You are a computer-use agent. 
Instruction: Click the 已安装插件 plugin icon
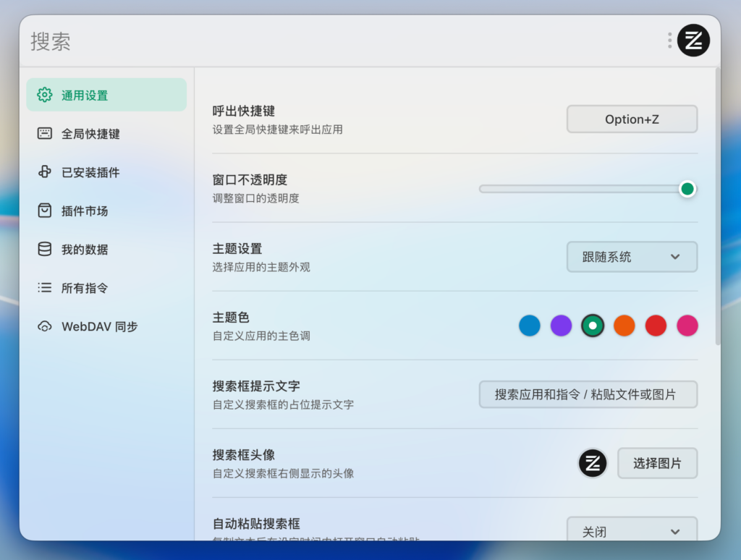click(x=44, y=172)
